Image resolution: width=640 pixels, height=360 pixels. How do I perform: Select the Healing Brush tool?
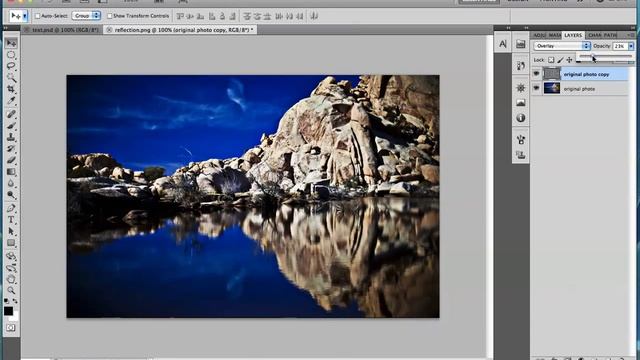(11, 114)
